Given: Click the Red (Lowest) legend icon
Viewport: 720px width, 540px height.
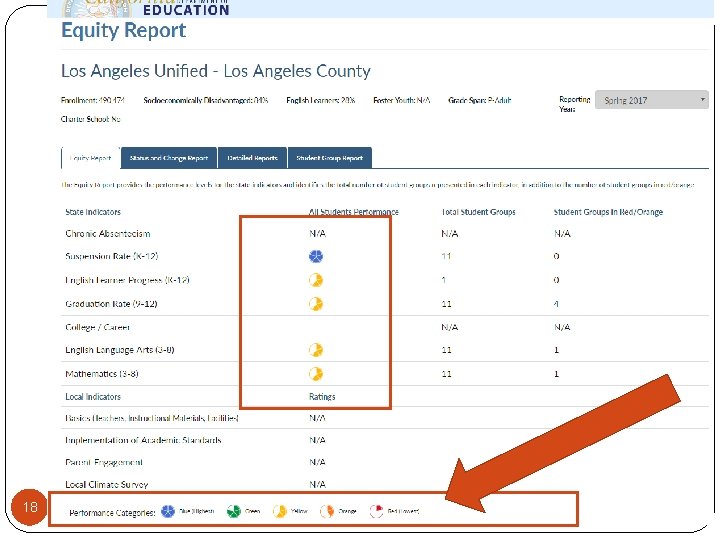Looking at the screenshot, I should [x=377, y=511].
